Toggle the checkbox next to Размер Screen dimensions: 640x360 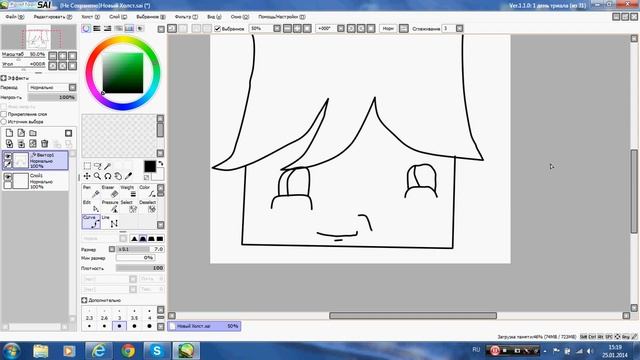112,249
